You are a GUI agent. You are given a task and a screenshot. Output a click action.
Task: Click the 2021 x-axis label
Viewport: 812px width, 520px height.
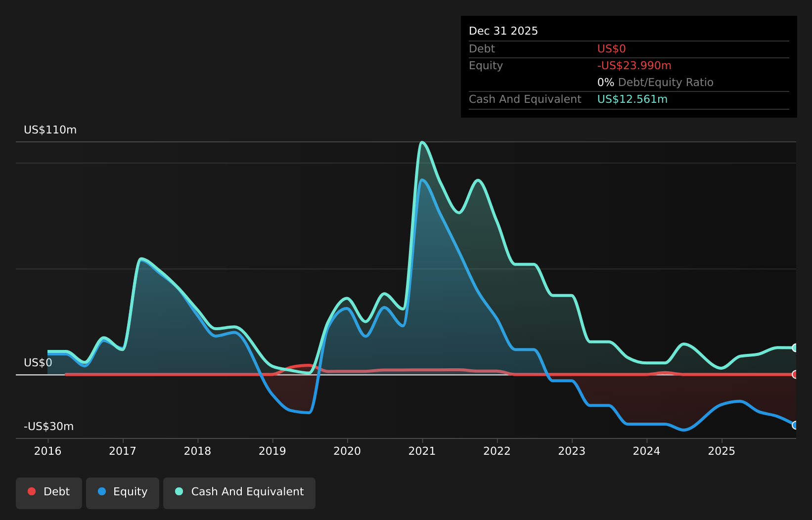click(422, 451)
